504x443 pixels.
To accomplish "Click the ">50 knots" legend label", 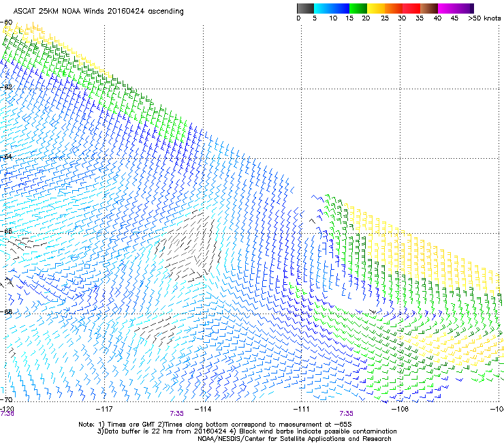I will pyautogui.click(x=484, y=18).
